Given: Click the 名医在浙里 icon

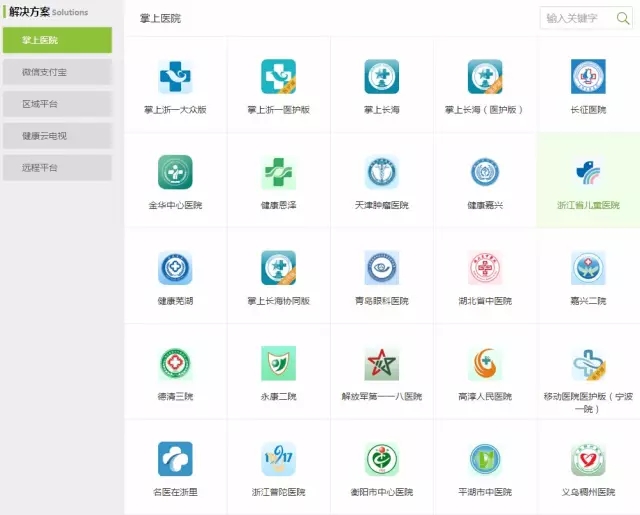Looking at the screenshot, I should click(x=175, y=459).
